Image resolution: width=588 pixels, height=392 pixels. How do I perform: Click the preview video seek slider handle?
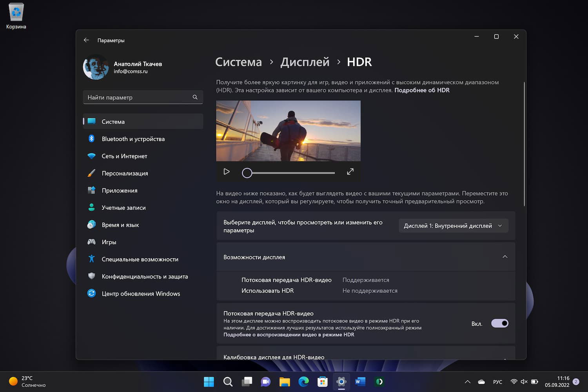pyautogui.click(x=247, y=173)
